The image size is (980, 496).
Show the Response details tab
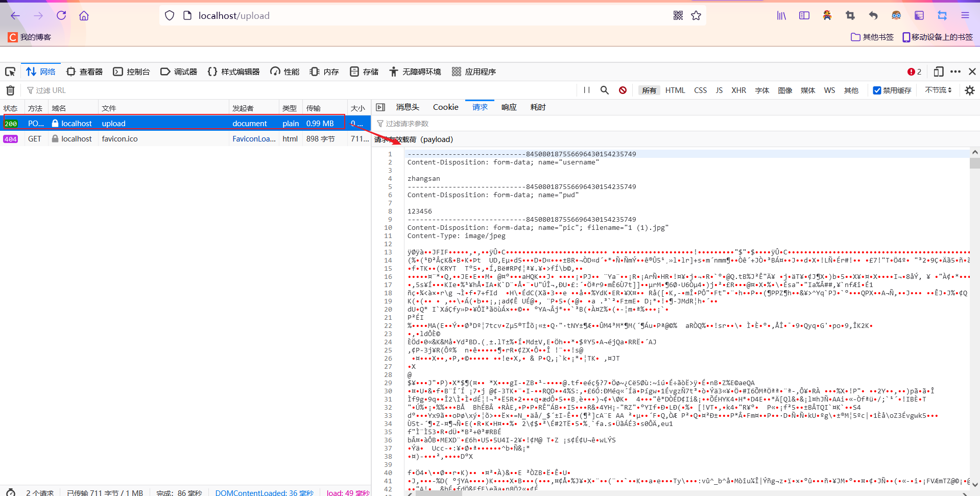pyautogui.click(x=509, y=107)
